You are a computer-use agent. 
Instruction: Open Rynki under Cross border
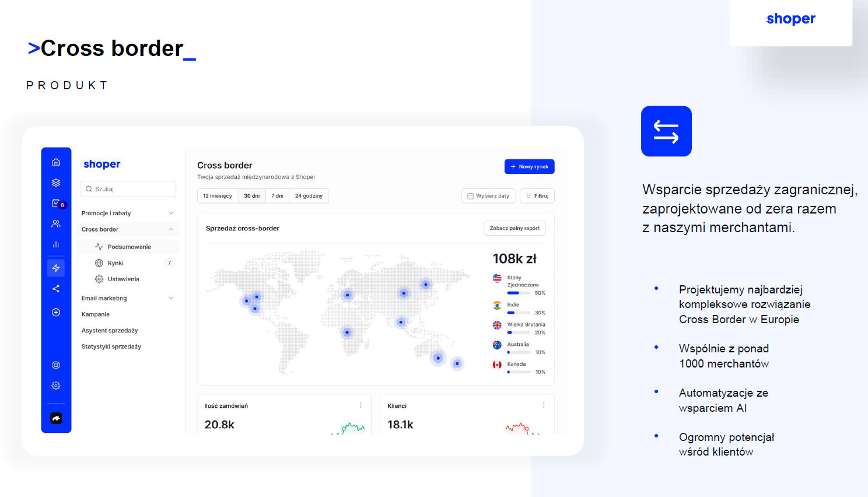(x=116, y=263)
